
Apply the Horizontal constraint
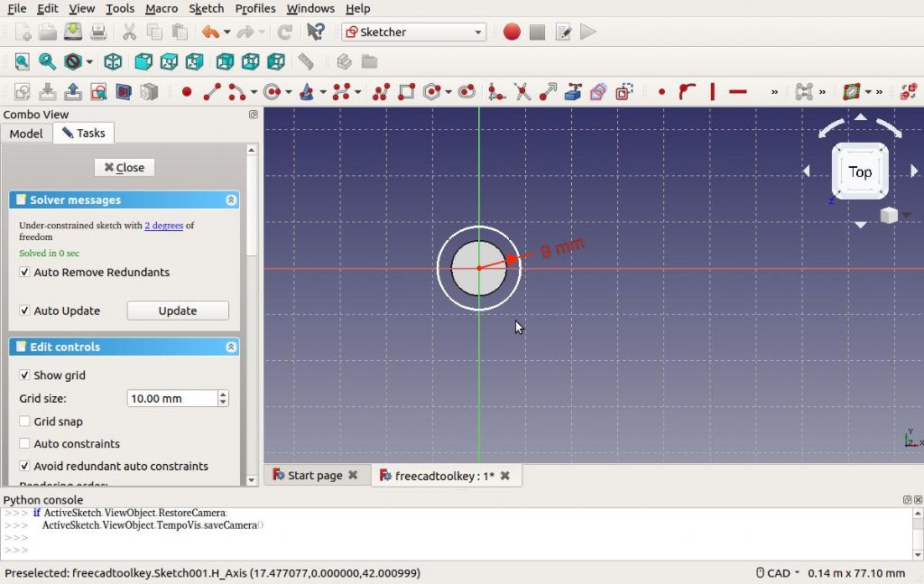point(738,92)
